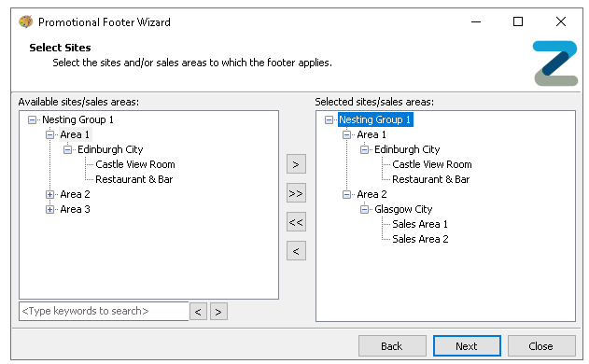The image size is (589, 364).
Task: Select Restaurant & Bar in Selected tree
Action: [431, 179]
